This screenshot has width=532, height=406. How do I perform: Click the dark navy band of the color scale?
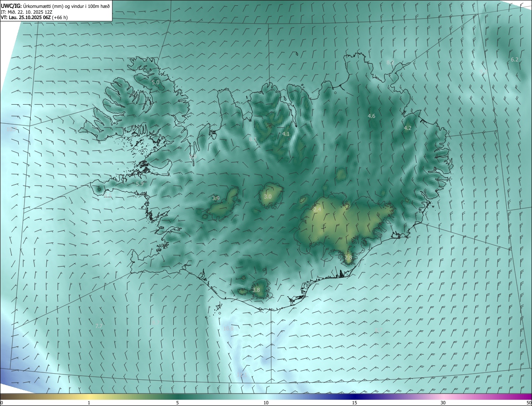[x=355, y=396]
